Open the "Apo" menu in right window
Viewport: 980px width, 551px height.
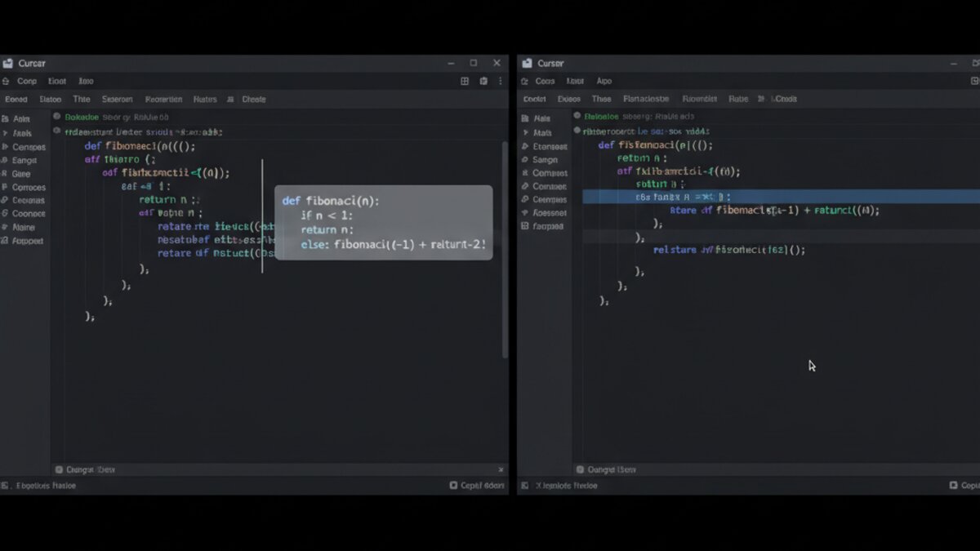click(x=604, y=81)
